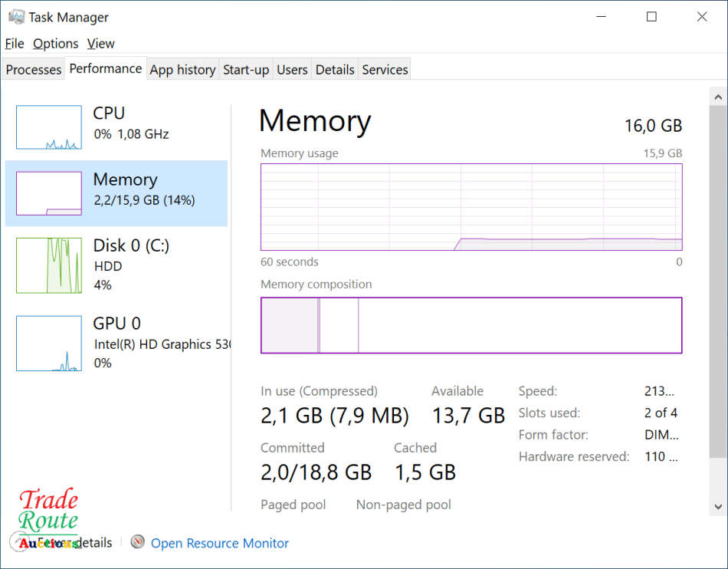Open the File menu
The width and height of the screenshot is (728, 569).
tap(15, 44)
